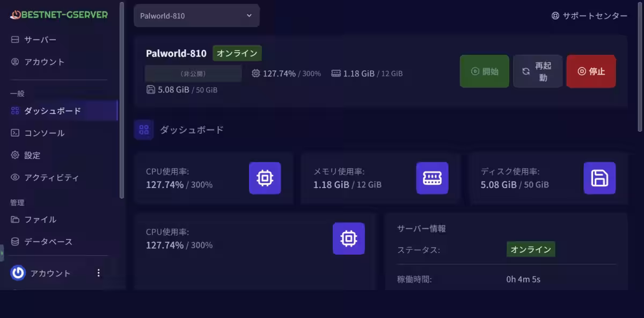Screen dimensions: 644x318
Task: Go to サーバー in sidebar
Action: pos(59,40)
